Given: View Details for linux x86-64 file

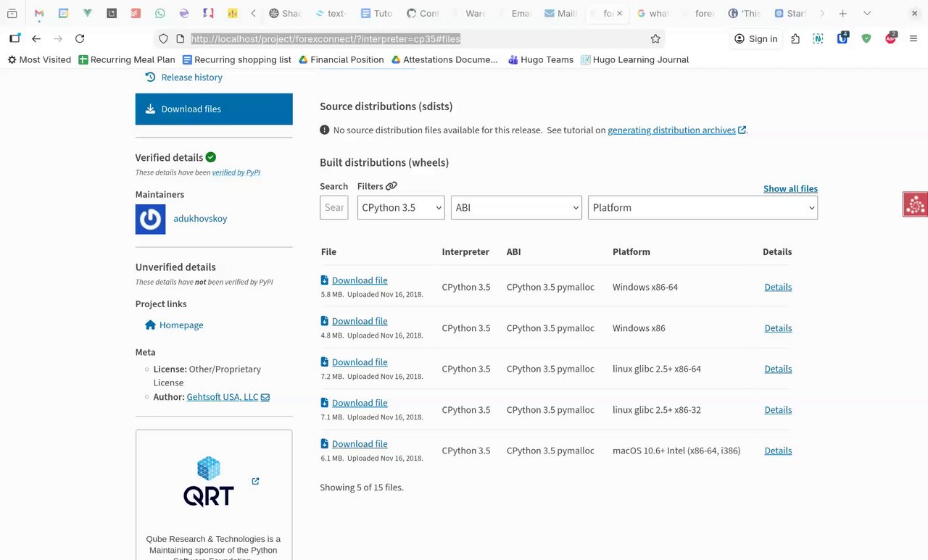Looking at the screenshot, I should [x=778, y=369].
